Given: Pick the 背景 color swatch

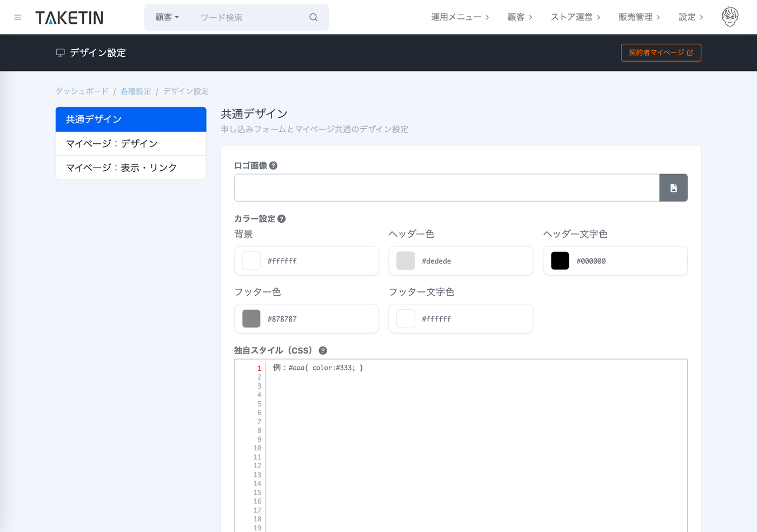Looking at the screenshot, I should pyautogui.click(x=251, y=261).
